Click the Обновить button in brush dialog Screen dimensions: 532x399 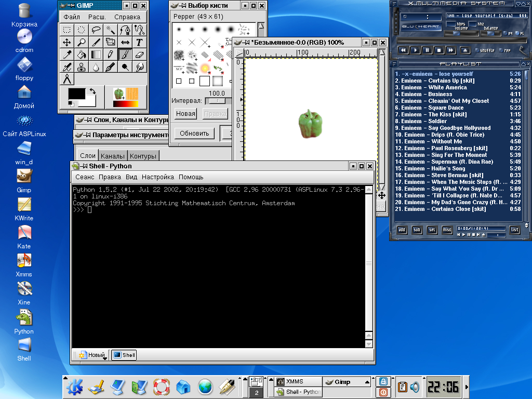pyautogui.click(x=194, y=134)
